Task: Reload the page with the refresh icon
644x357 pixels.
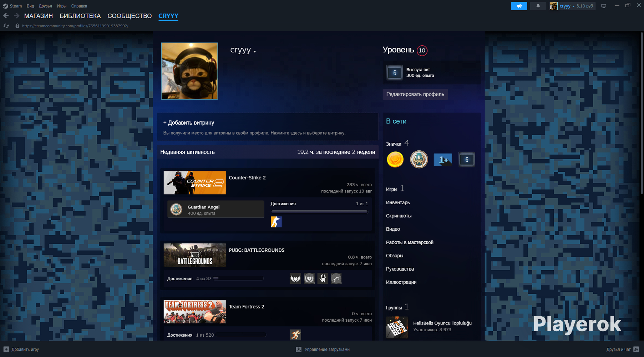Action: [6, 26]
